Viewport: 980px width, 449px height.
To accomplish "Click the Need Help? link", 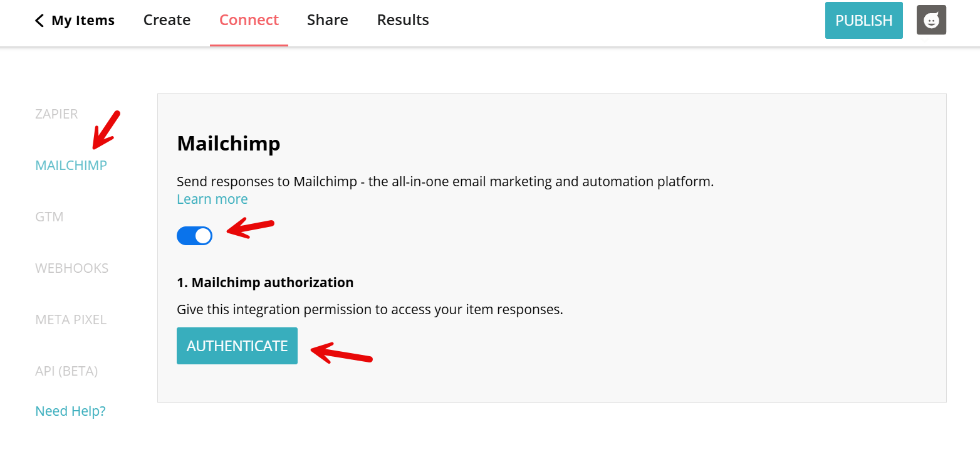I will point(70,411).
